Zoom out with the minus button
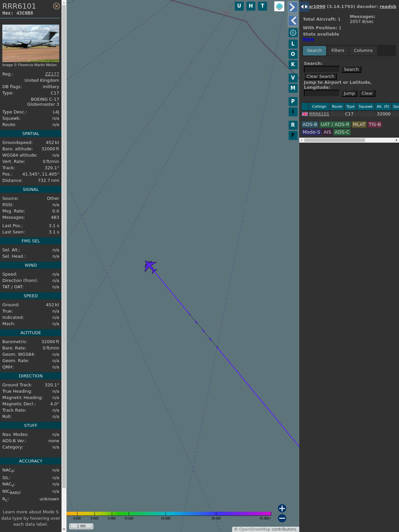Image resolution: width=399 pixels, height=532 pixels. pos(282,518)
